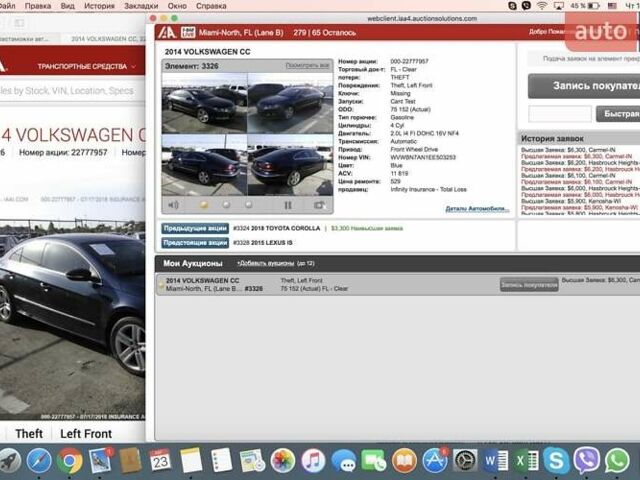Open the bottom-left rear view thumbnail
The height and width of the screenshot is (480, 640).
204,165
